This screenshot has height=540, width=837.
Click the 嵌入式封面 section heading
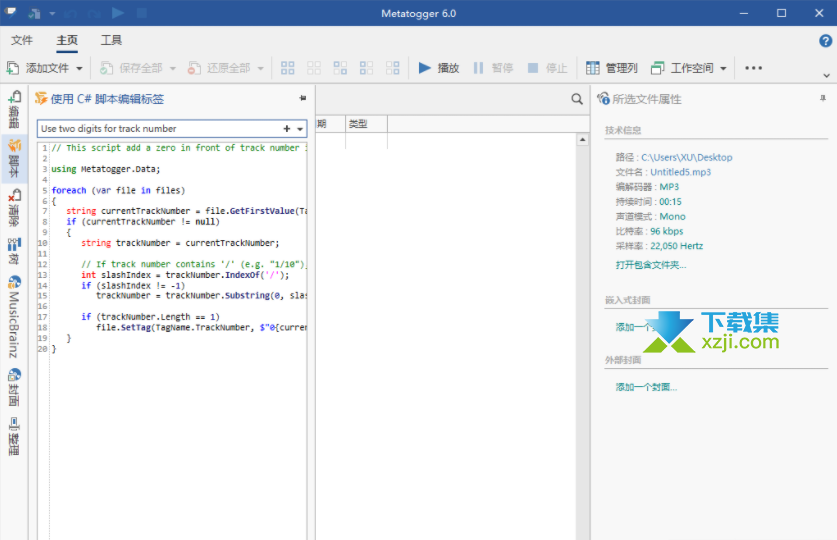[627, 300]
